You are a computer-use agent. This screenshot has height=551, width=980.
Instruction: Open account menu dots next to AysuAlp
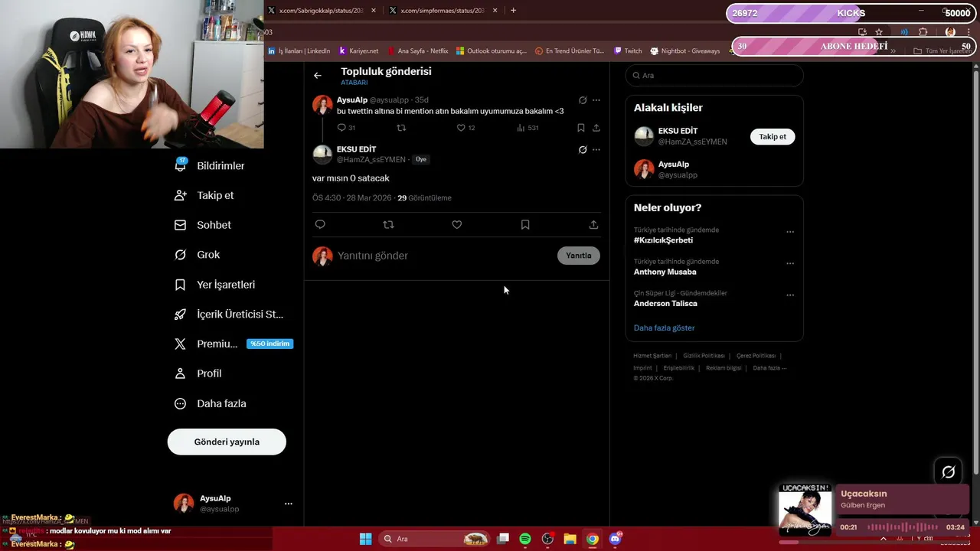(x=289, y=504)
